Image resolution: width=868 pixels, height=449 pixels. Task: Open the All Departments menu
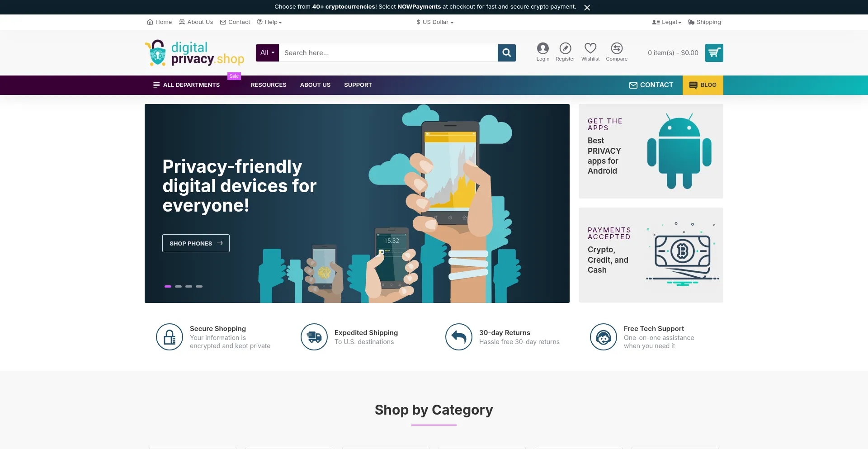pyautogui.click(x=186, y=85)
